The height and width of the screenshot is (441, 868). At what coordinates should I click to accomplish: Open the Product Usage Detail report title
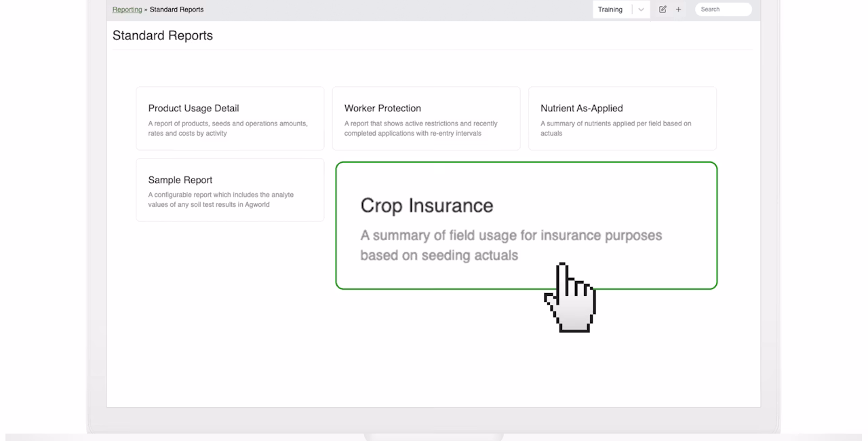click(193, 108)
